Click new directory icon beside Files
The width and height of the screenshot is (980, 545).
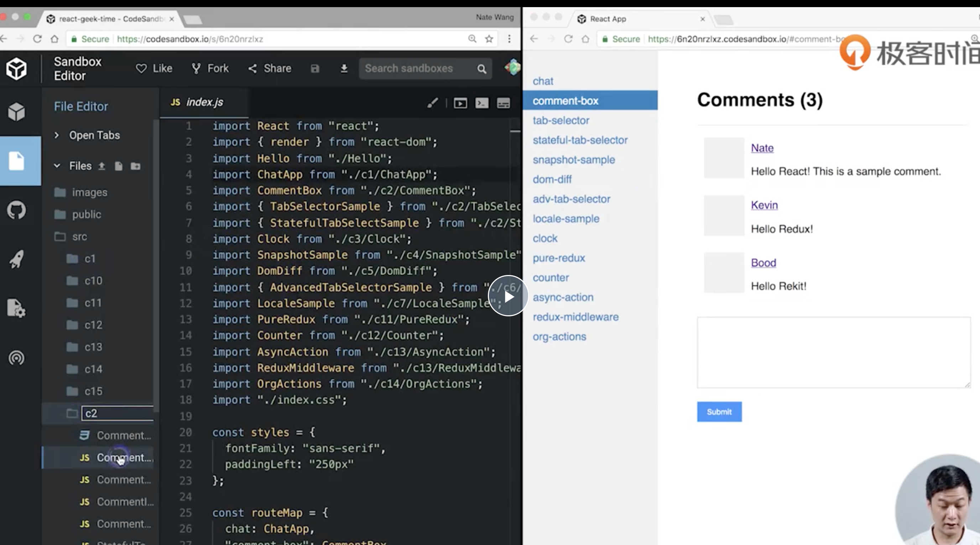pos(135,166)
